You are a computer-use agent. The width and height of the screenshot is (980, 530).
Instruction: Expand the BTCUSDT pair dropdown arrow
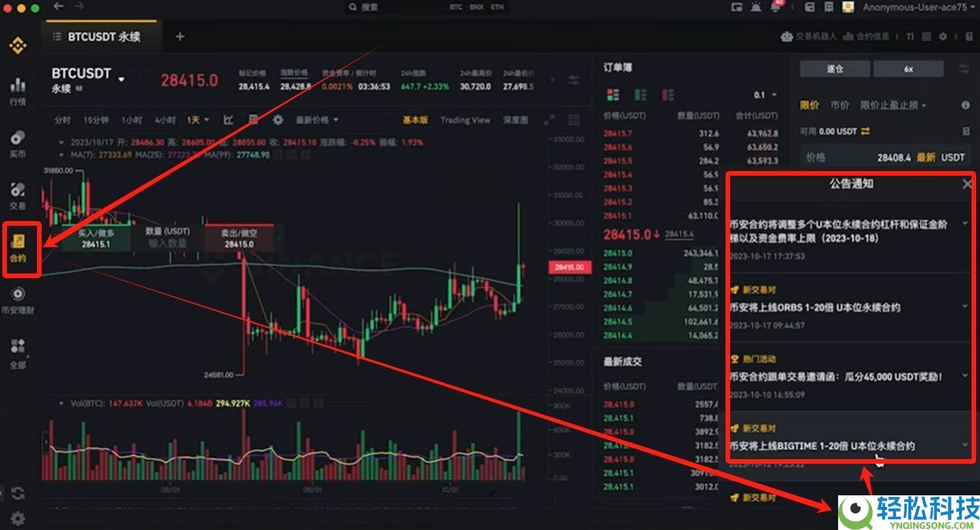[x=121, y=79]
